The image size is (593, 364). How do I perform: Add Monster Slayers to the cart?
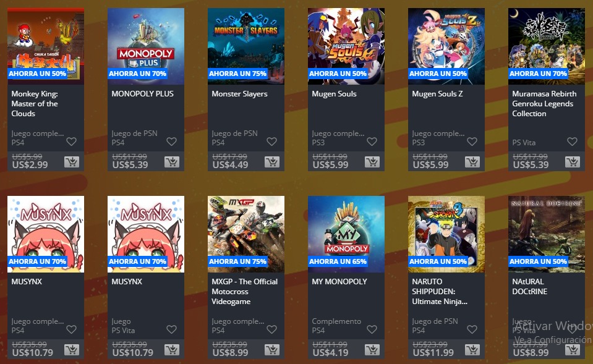pyautogui.click(x=272, y=162)
